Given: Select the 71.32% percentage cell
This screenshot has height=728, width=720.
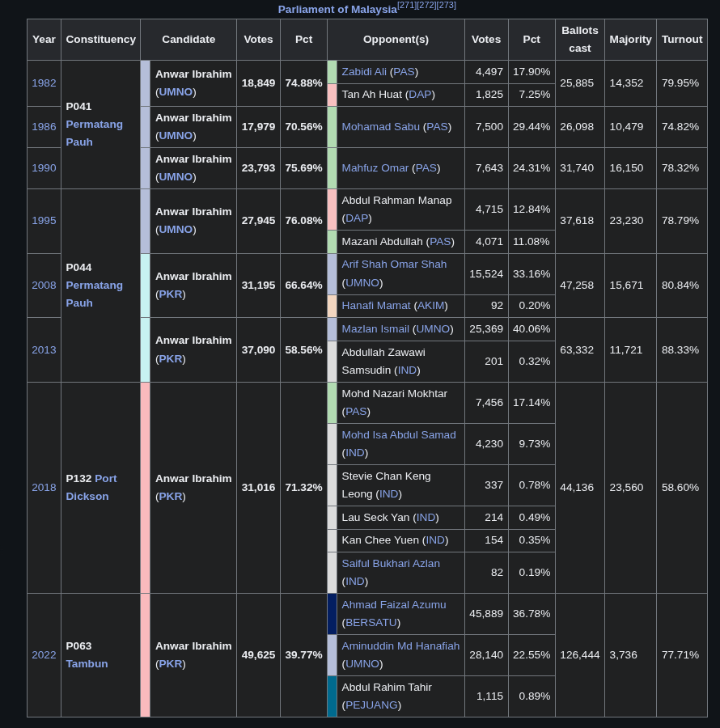Looking at the screenshot, I should [x=303, y=488].
